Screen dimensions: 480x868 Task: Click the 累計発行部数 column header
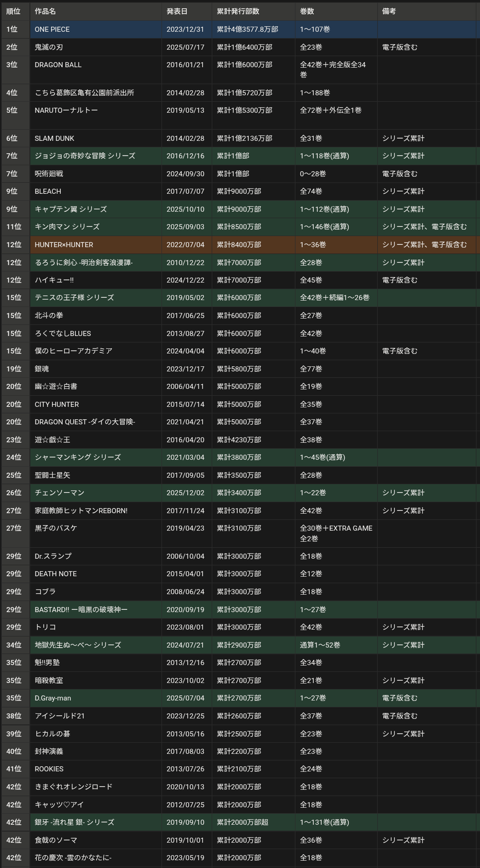[254, 11]
